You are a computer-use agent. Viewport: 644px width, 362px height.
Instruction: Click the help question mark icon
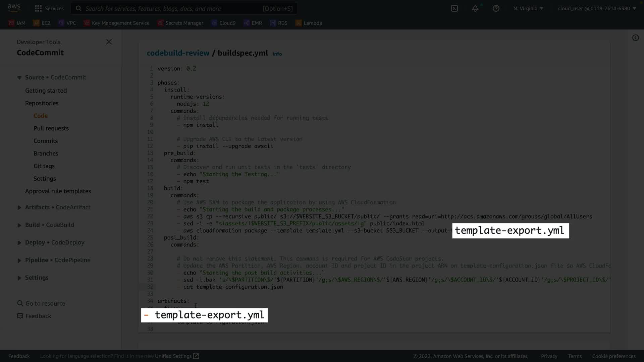click(496, 8)
